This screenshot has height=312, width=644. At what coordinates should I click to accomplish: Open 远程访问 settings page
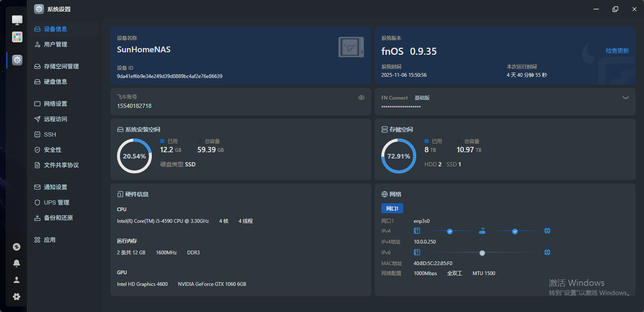[x=56, y=119]
